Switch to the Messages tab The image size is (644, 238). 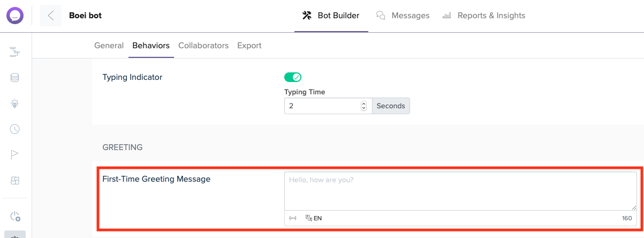(x=403, y=16)
